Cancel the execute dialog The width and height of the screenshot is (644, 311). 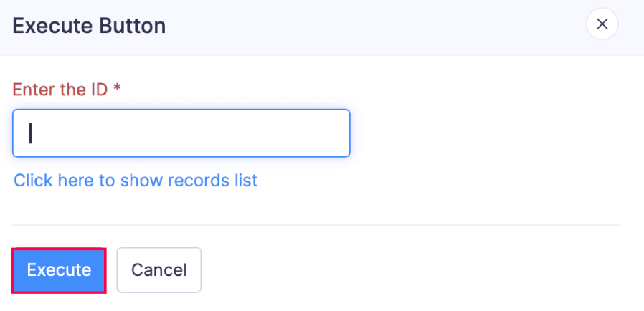tap(158, 270)
